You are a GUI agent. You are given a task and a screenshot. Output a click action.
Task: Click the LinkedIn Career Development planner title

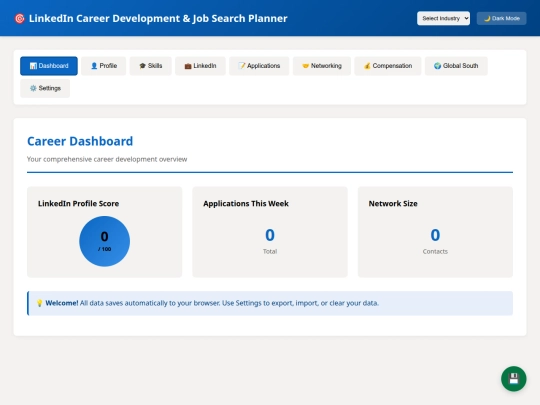point(158,18)
